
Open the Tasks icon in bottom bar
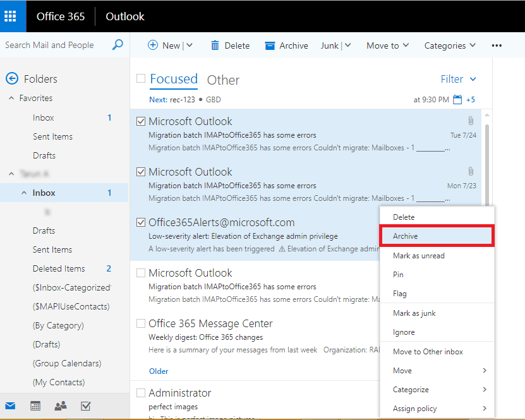(85, 406)
